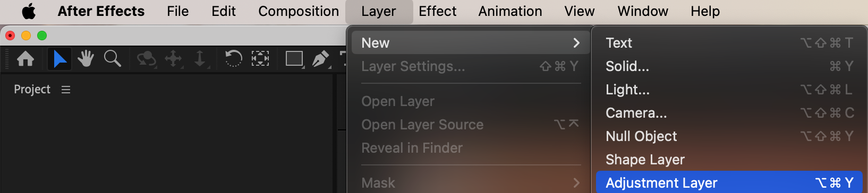Viewport: 868px width, 193px height.
Task: Select the Orbit camera tool
Action: pos(146,58)
